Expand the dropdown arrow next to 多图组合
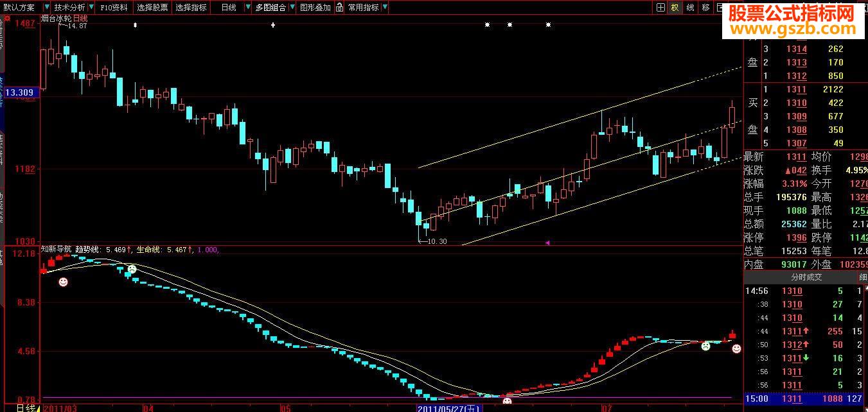868x412 pixels. [292, 8]
